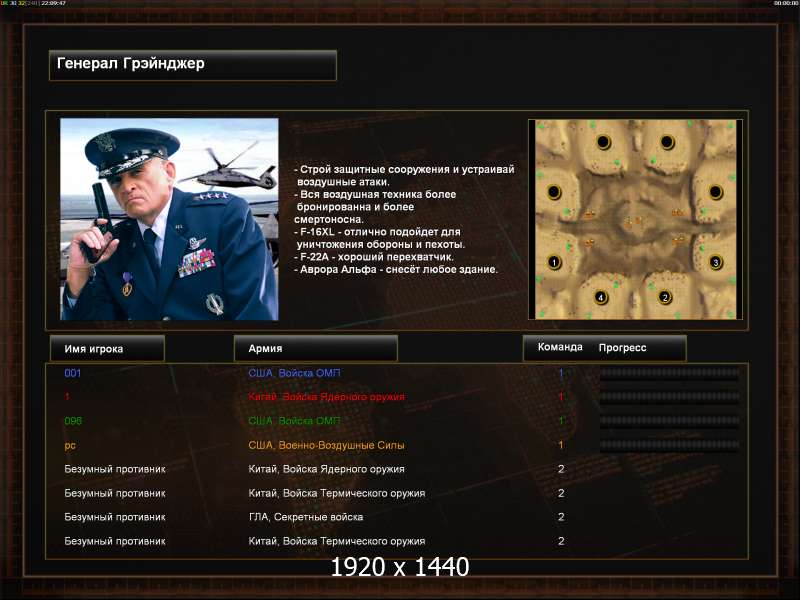
Task: Click the 'Прогресс' column header
Action: point(622,347)
